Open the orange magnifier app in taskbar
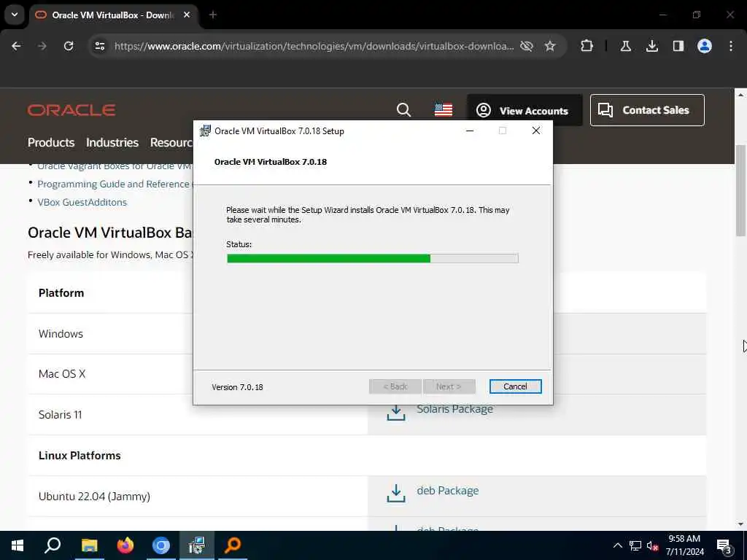Image resolution: width=747 pixels, height=560 pixels. 233,545
